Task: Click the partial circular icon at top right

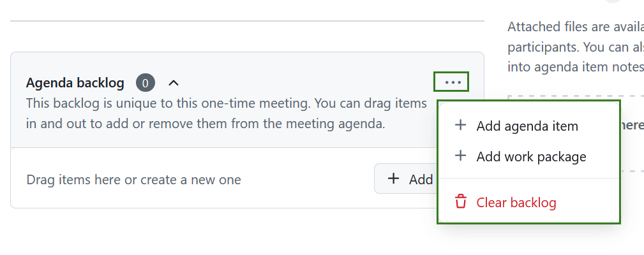Action: pyautogui.click(x=613, y=1)
